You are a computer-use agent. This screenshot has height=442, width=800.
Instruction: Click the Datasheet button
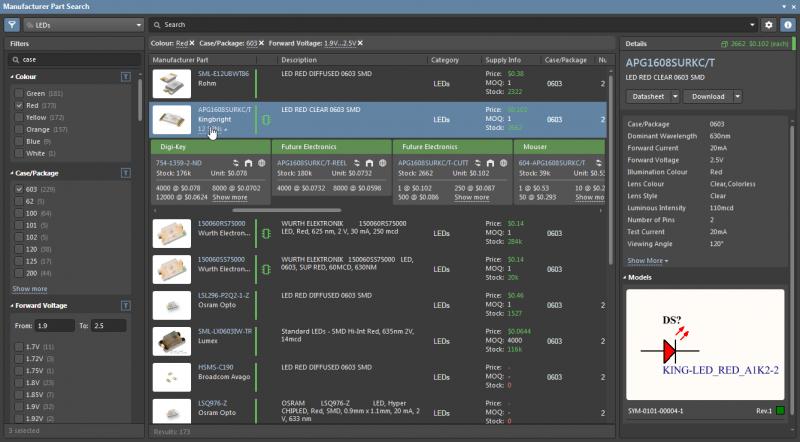pos(648,96)
